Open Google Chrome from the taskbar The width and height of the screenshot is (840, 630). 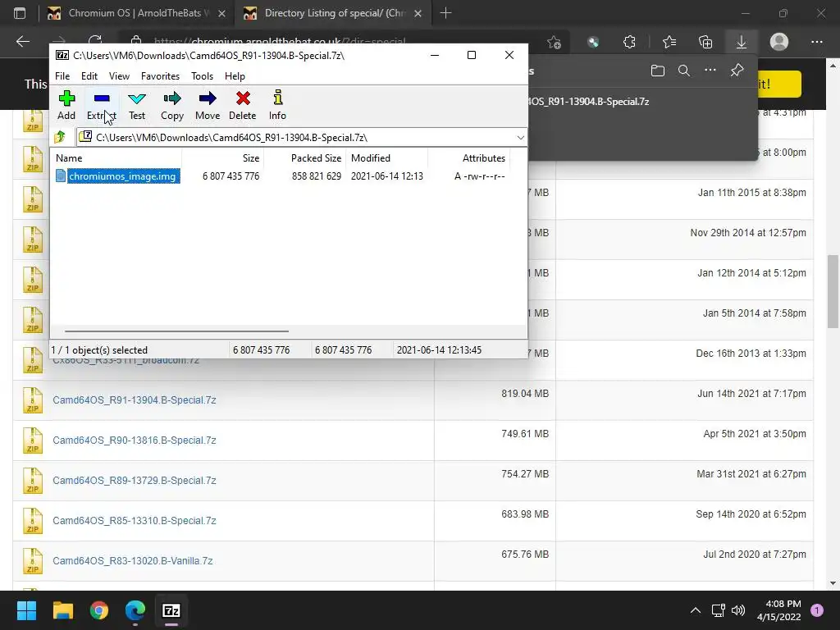99,610
